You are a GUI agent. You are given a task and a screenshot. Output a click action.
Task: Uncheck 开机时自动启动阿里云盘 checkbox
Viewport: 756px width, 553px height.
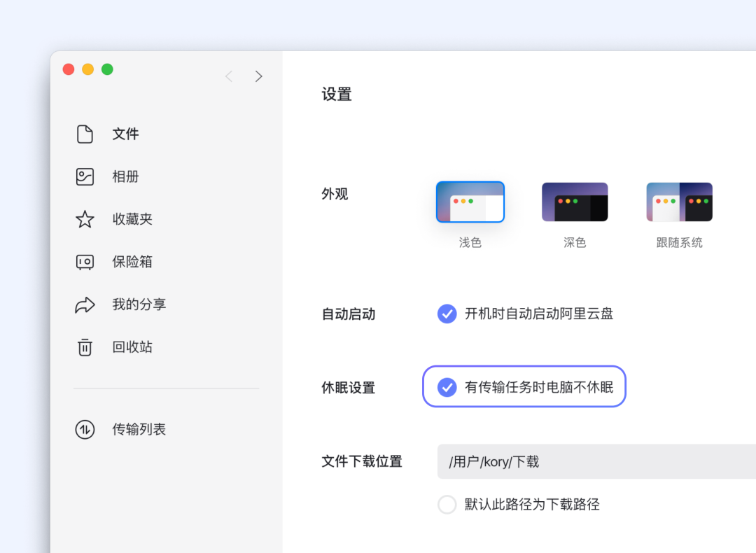pyautogui.click(x=447, y=314)
